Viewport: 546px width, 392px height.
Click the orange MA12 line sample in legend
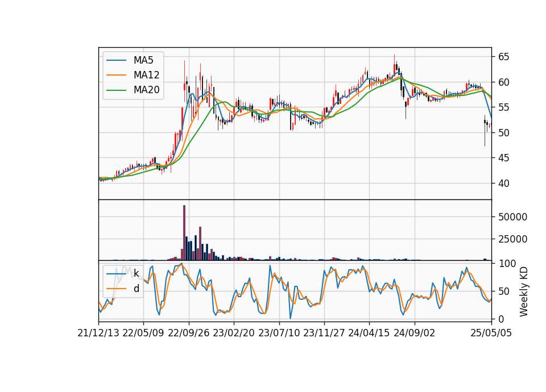[x=116, y=75]
